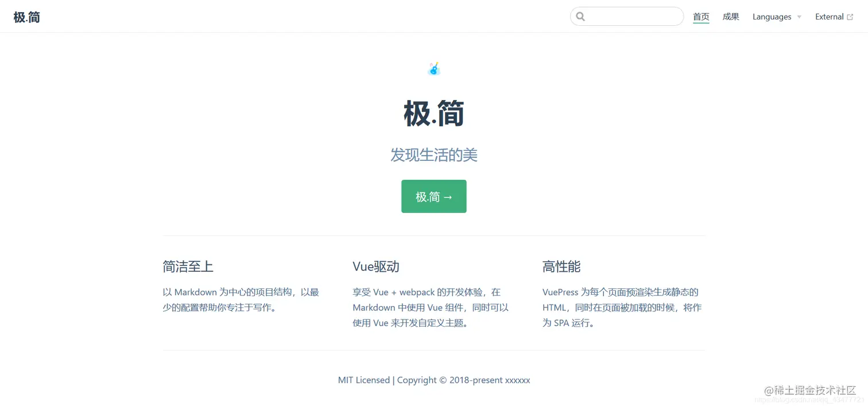Click the 发现生活的美 tagline text
Viewport: 868px width, 408px height.
coord(434,155)
